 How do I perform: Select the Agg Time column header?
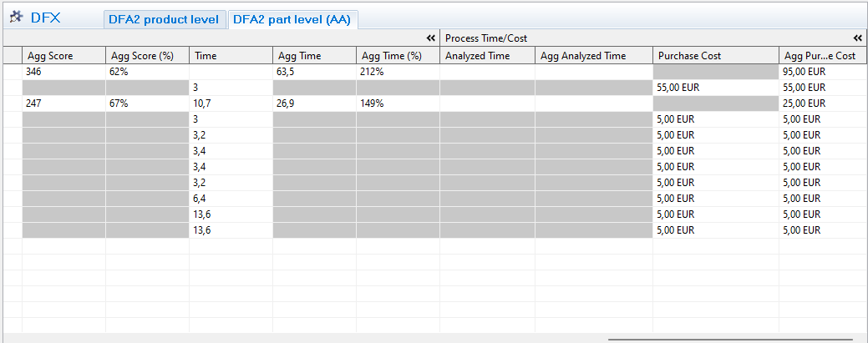[x=314, y=56]
